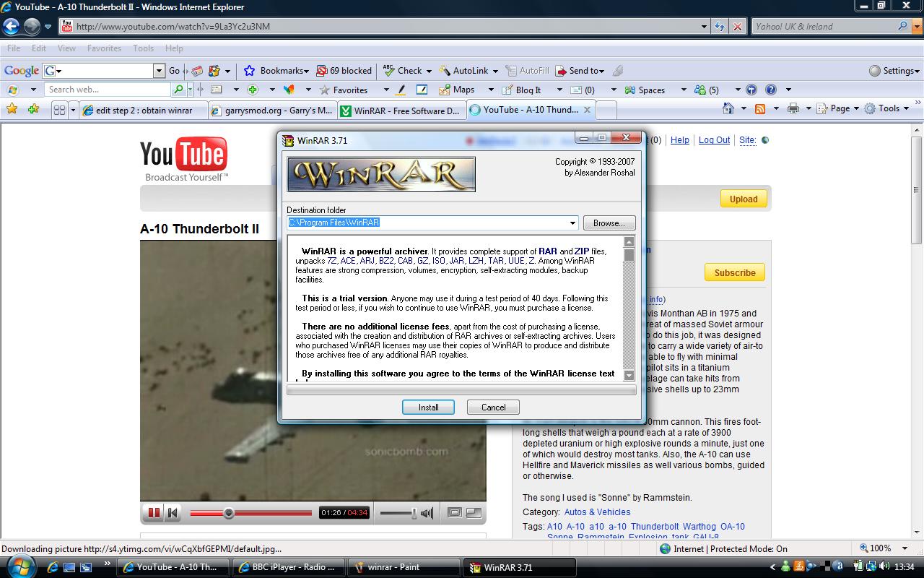Click Cancel in WinRAR setup
Image resolution: width=924 pixels, height=578 pixels.
pos(494,407)
